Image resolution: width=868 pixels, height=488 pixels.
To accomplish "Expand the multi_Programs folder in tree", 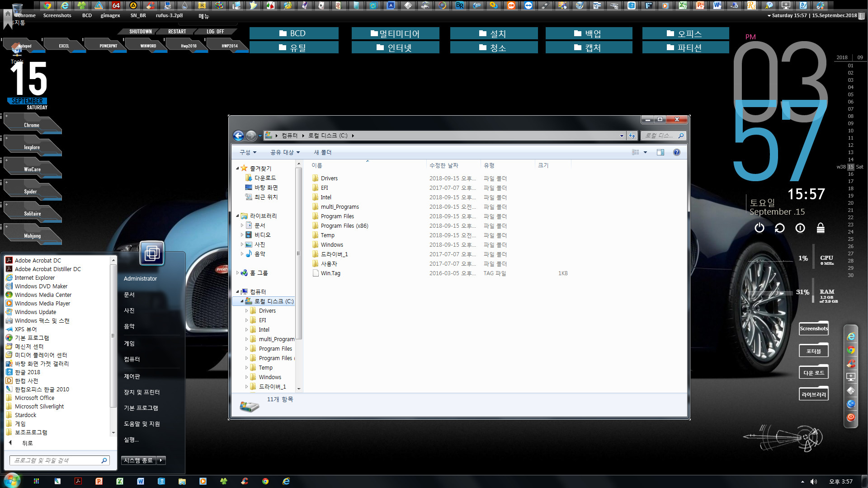I will 246,339.
